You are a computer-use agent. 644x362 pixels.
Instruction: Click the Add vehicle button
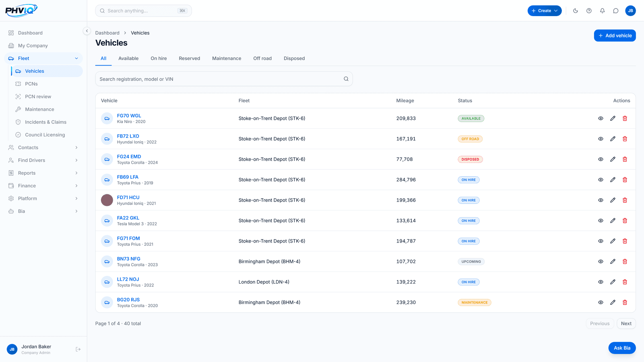click(x=615, y=35)
